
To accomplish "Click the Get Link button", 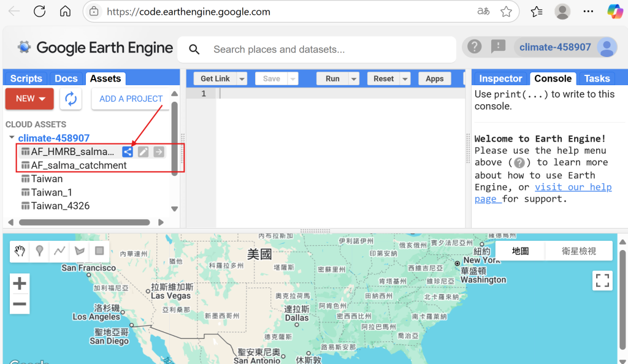I will click(215, 79).
